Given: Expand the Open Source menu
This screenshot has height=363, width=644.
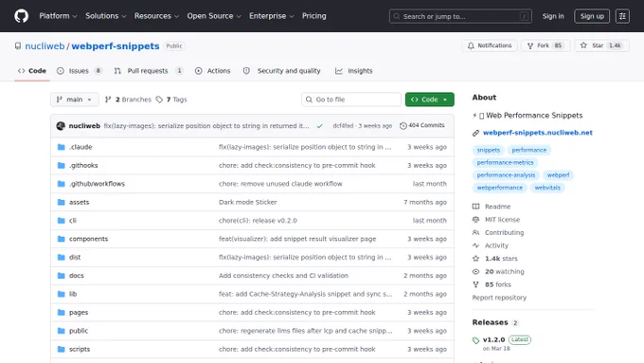Looking at the screenshot, I should (214, 16).
